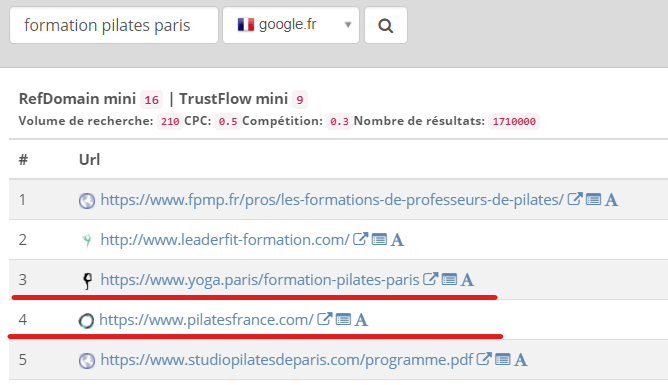
Task: Open the google.fr search engine dropdown
Action: click(x=291, y=25)
